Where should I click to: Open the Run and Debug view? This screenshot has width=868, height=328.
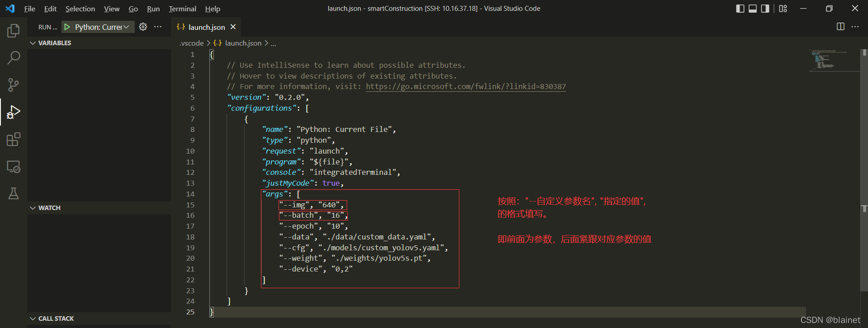click(14, 112)
